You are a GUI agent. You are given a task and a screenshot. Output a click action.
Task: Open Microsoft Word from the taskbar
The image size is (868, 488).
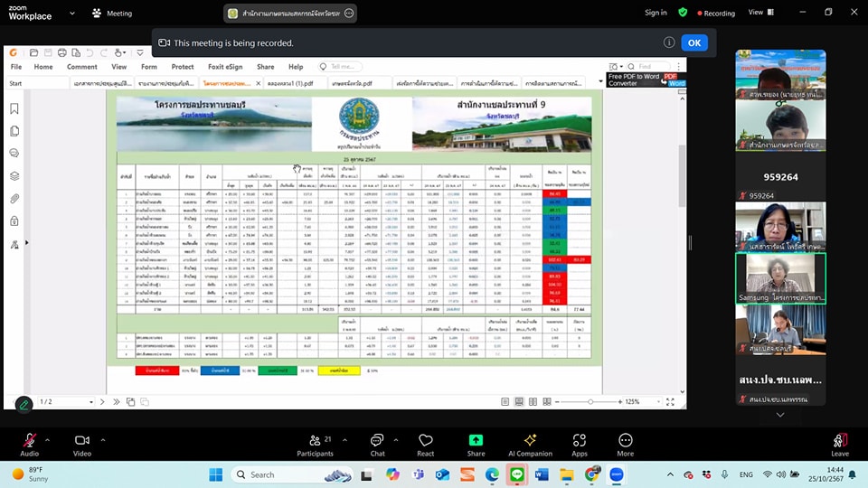point(542,474)
